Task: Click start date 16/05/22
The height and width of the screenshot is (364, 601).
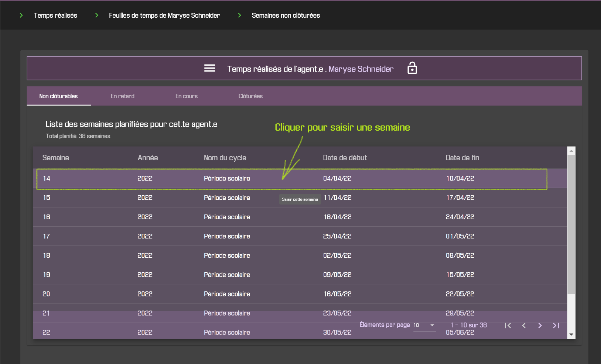Action: (x=337, y=294)
